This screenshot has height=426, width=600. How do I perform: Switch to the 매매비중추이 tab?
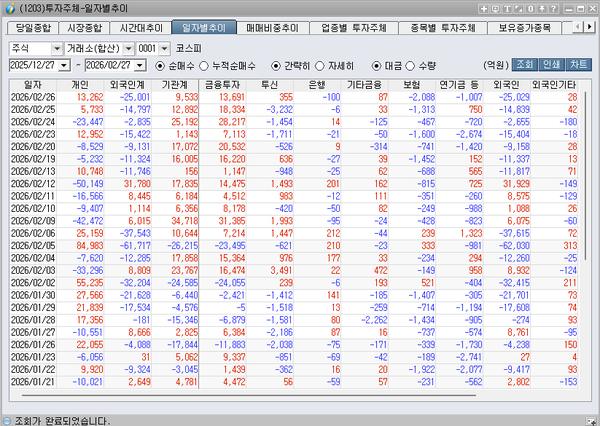272,28
